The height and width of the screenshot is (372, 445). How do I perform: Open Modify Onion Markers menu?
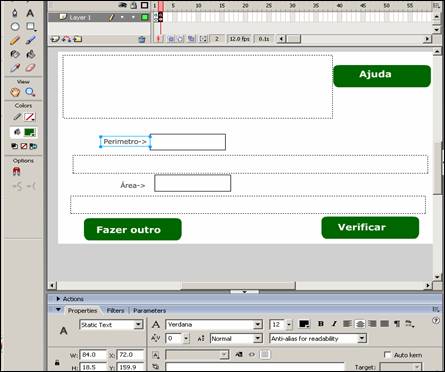203,39
